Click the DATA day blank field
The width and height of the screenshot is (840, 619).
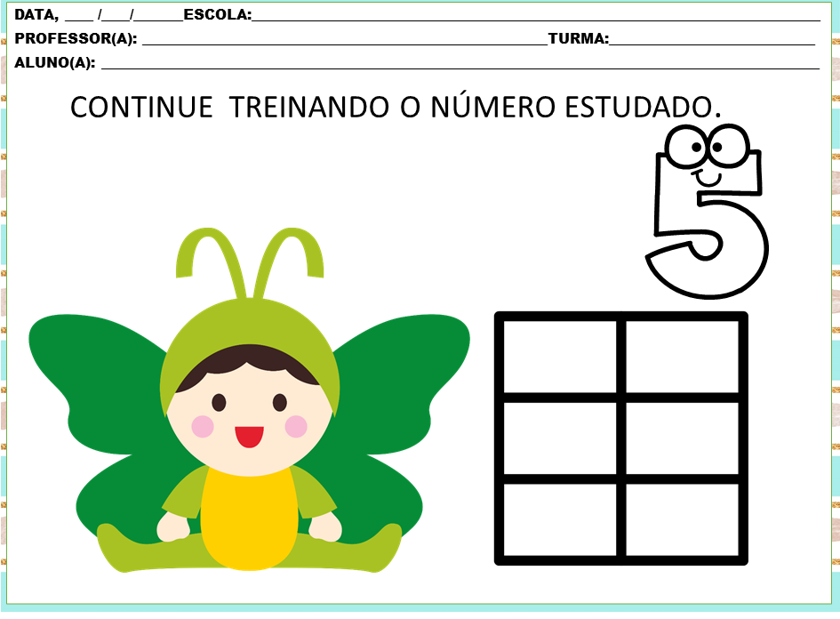click(x=78, y=15)
